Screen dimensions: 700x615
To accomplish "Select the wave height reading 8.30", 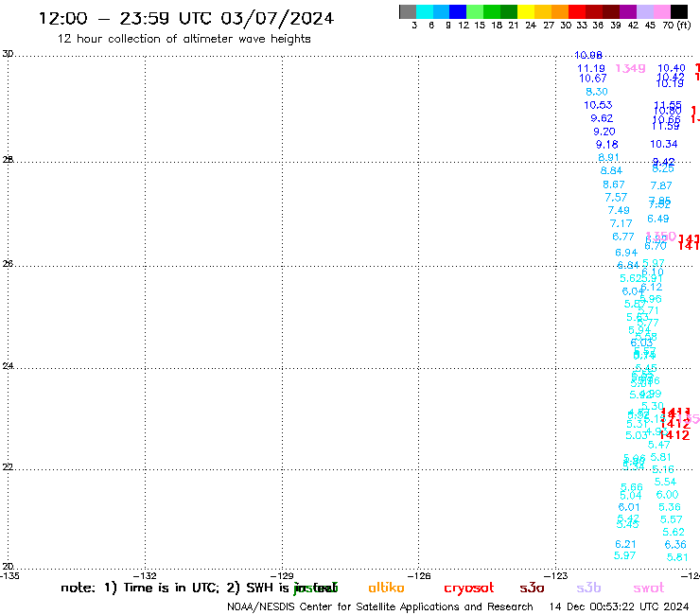I will pos(597,92).
